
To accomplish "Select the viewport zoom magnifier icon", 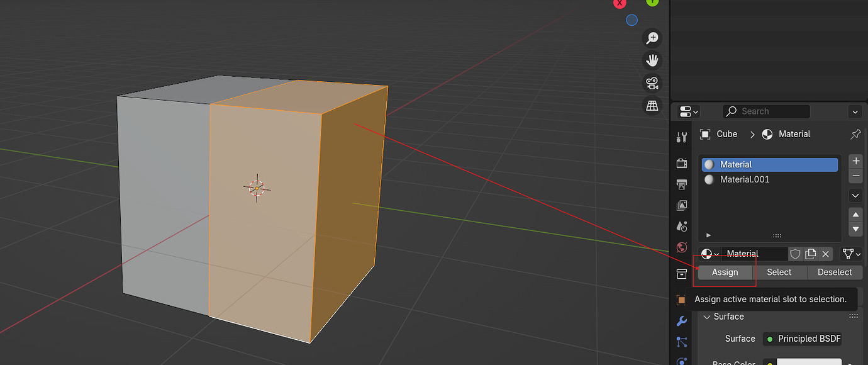I will (x=652, y=38).
